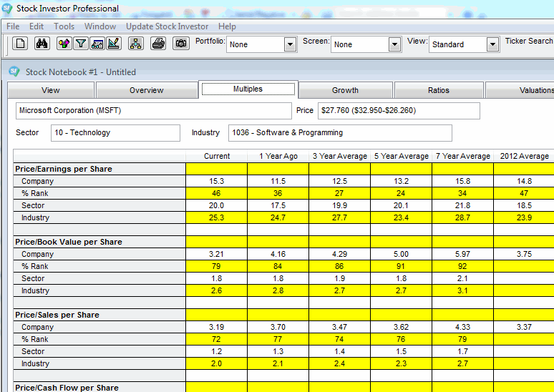Screen dimensions: 554x392
Task: Open the filter funnel tool
Action: (81, 44)
